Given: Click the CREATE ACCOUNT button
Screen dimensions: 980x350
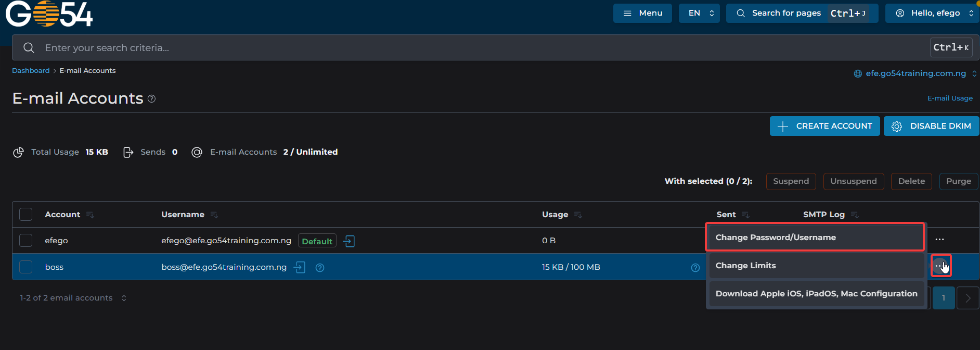Looking at the screenshot, I should point(824,126).
